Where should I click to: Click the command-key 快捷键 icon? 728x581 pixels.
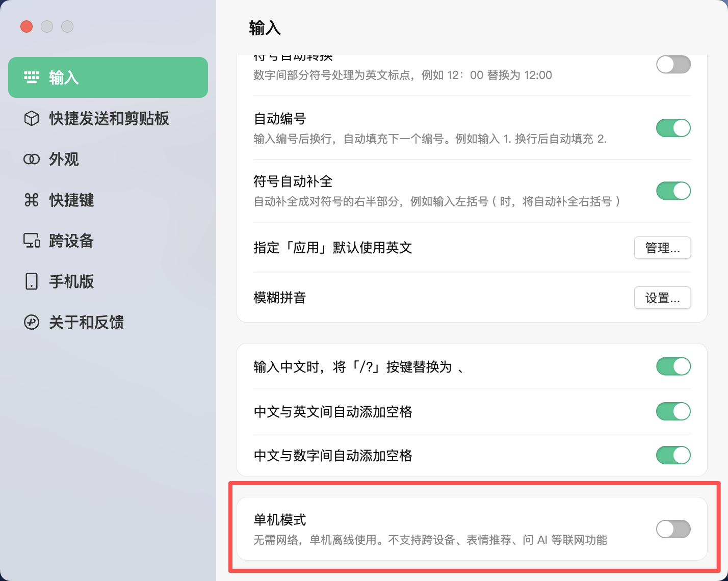[x=32, y=200]
